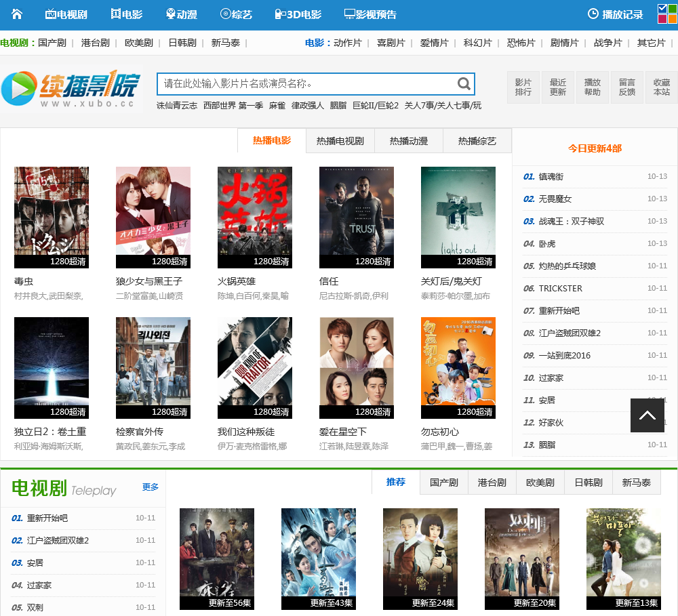Click the search magnifier icon

point(464,84)
